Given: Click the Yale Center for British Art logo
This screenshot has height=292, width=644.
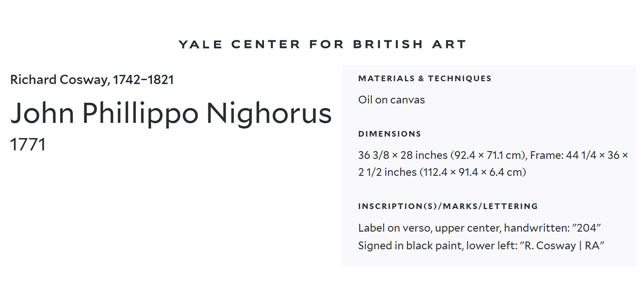Looking at the screenshot, I should 322,44.
